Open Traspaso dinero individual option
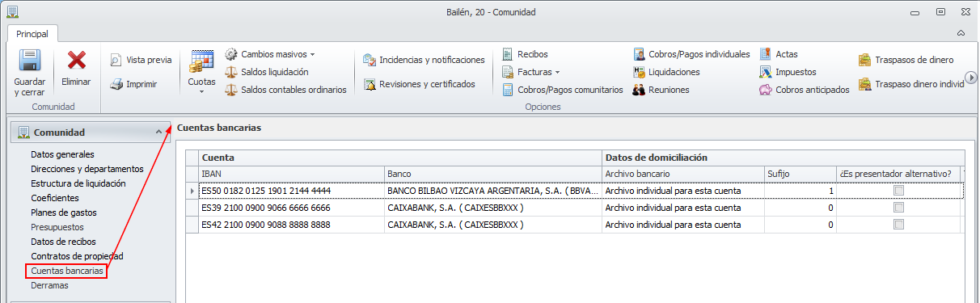 click(x=912, y=84)
